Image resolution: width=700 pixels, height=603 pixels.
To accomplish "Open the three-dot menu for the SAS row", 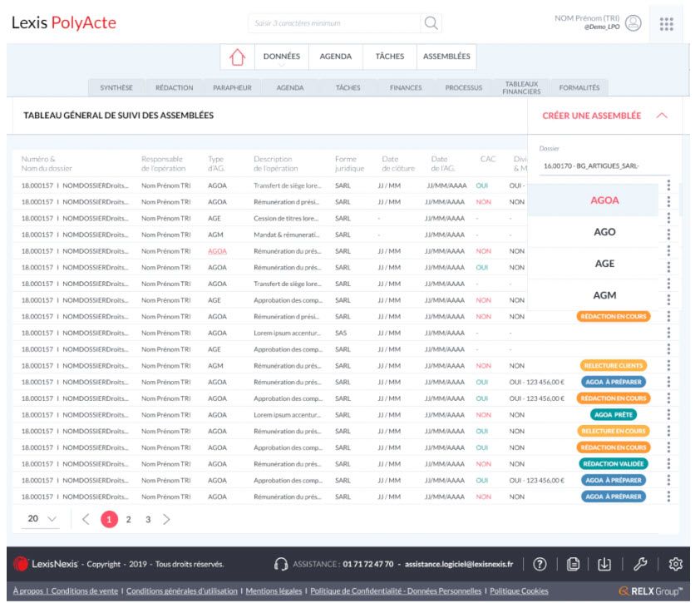I will click(668, 333).
